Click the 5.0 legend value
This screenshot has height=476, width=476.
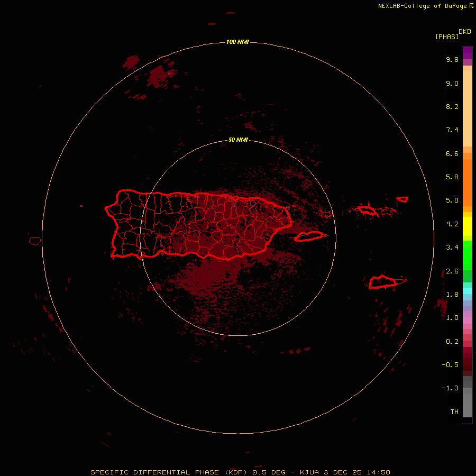coord(452,200)
